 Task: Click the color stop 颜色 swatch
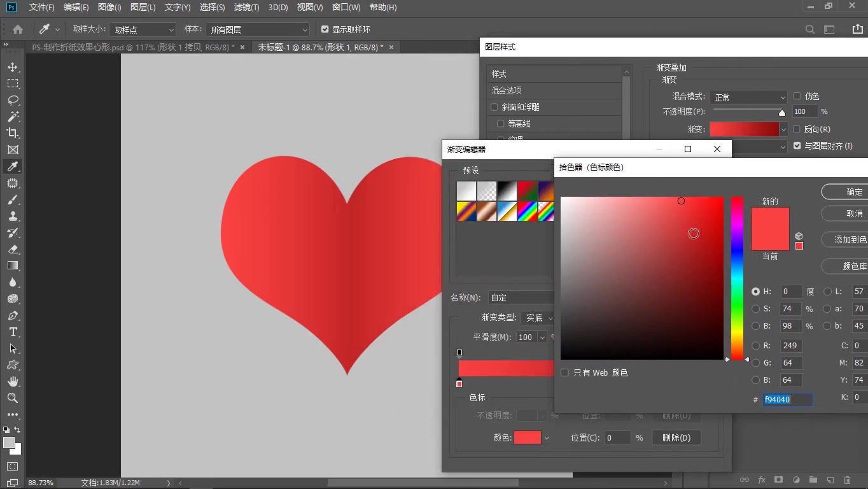(528, 437)
